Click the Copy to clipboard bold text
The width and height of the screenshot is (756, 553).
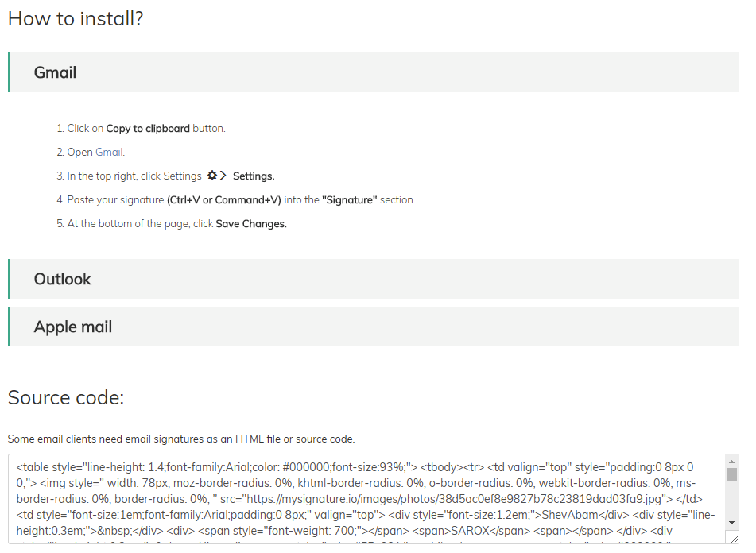[148, 129]
